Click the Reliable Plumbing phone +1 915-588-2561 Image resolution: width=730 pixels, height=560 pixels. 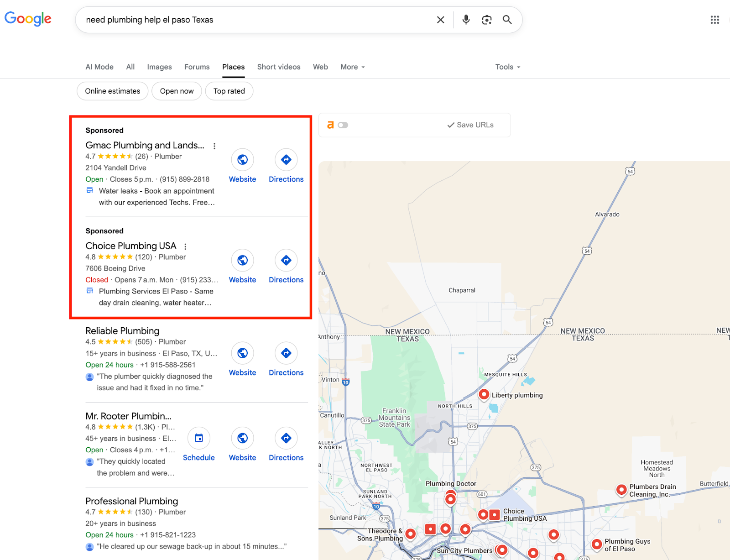168,365
